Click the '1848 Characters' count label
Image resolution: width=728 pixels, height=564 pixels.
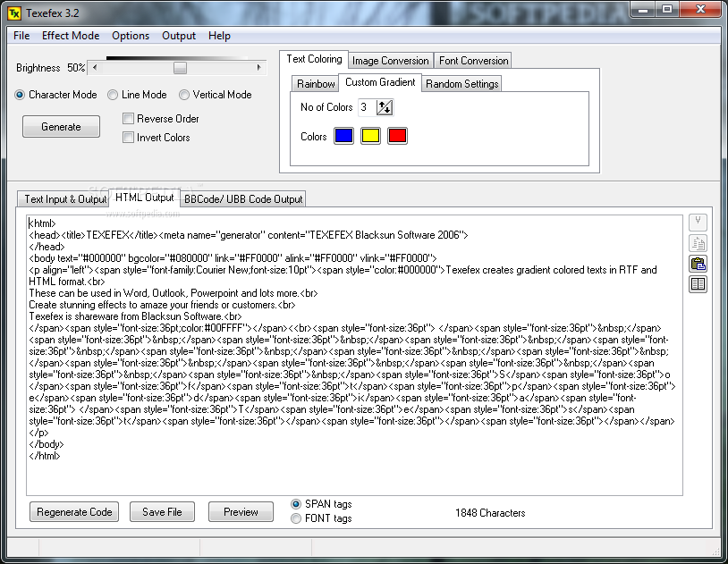pyautogui.click(x=490, y=513)
